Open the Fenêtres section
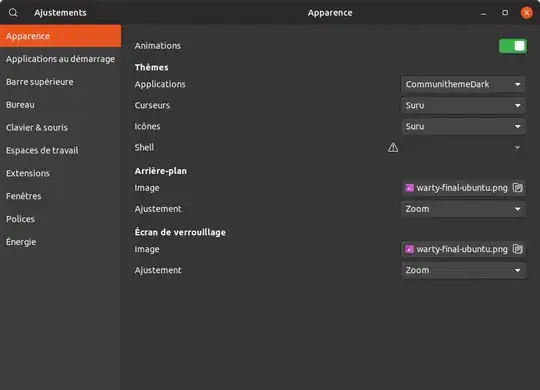 (61, 196)
